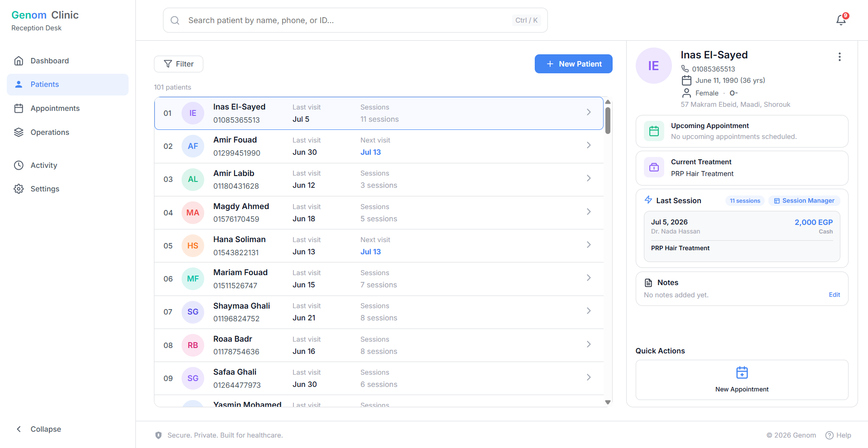This screenshot has height=448, width=868.
Task: Click Mariam Fouad's MF avatar
Action: pyautogui.click(x=193, y=279)
